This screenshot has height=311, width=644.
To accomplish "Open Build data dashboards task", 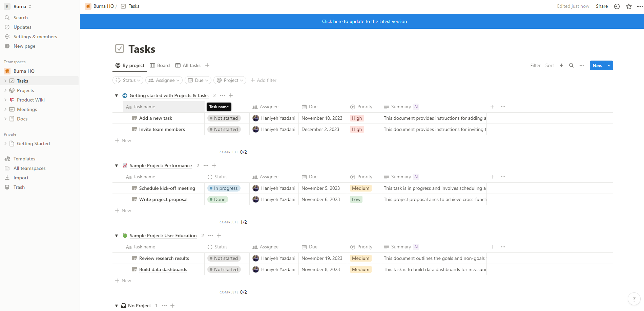I will click(163, 269).
